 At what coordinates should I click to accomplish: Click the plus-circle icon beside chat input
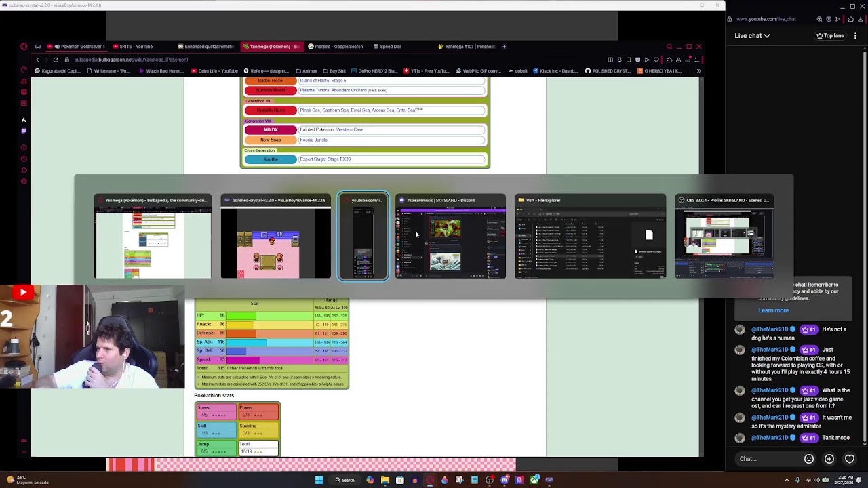click(829, 459)
